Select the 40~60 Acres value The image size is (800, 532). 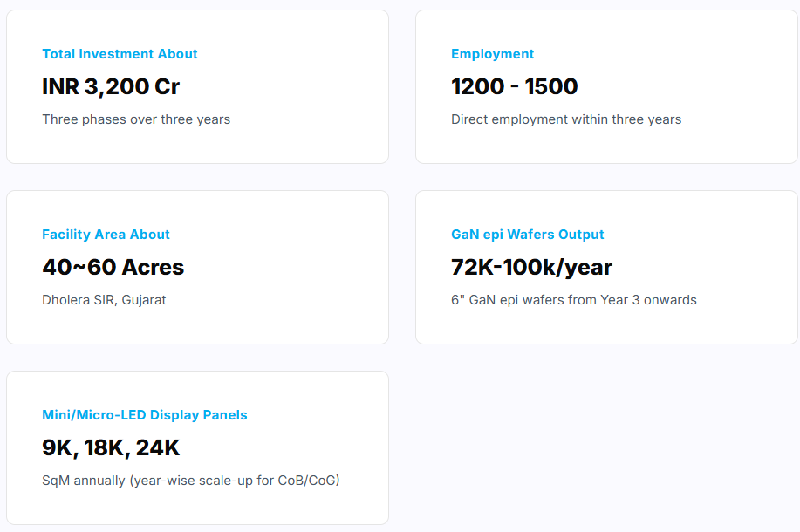coord(113,267)
